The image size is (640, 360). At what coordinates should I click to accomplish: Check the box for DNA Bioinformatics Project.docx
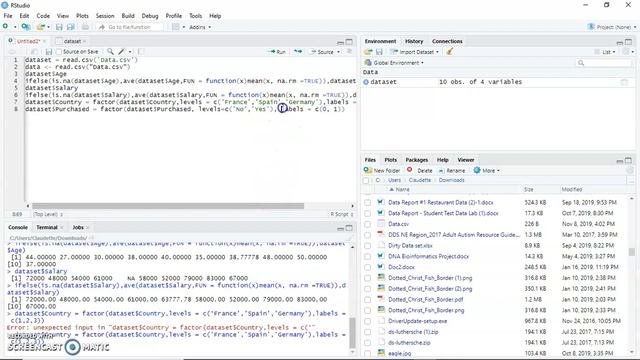pyautogui.click(x=368, y=256)
